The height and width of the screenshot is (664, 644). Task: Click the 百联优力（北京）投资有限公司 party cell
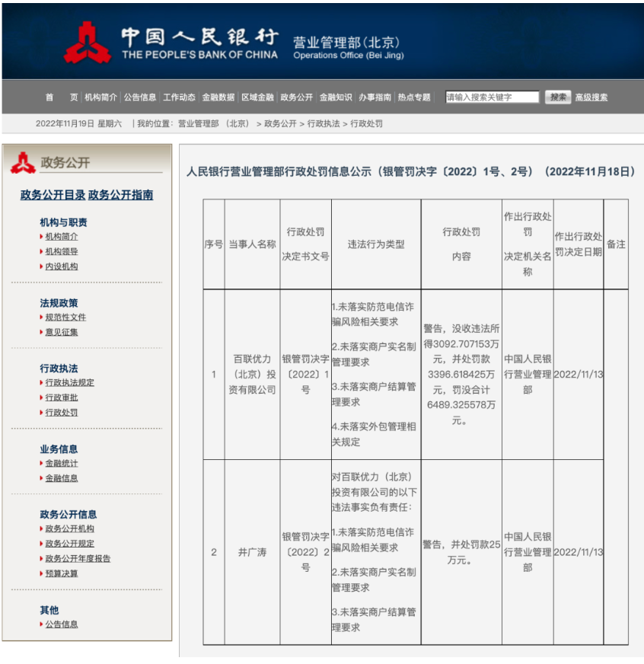tap(253, 375)
